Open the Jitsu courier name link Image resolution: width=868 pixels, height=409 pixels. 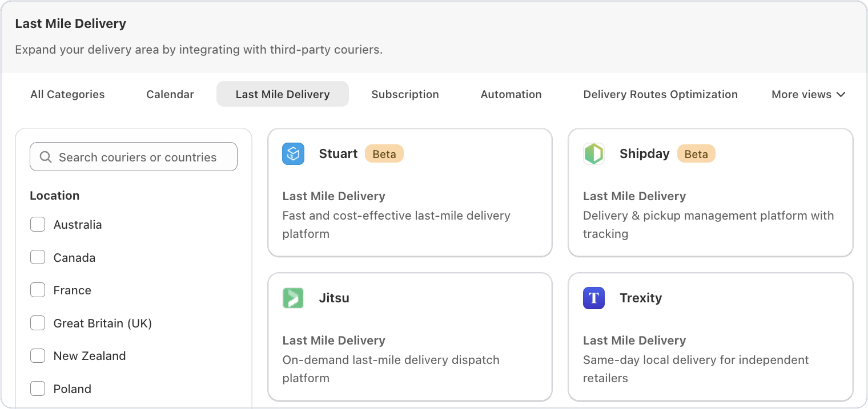[334, 298]
